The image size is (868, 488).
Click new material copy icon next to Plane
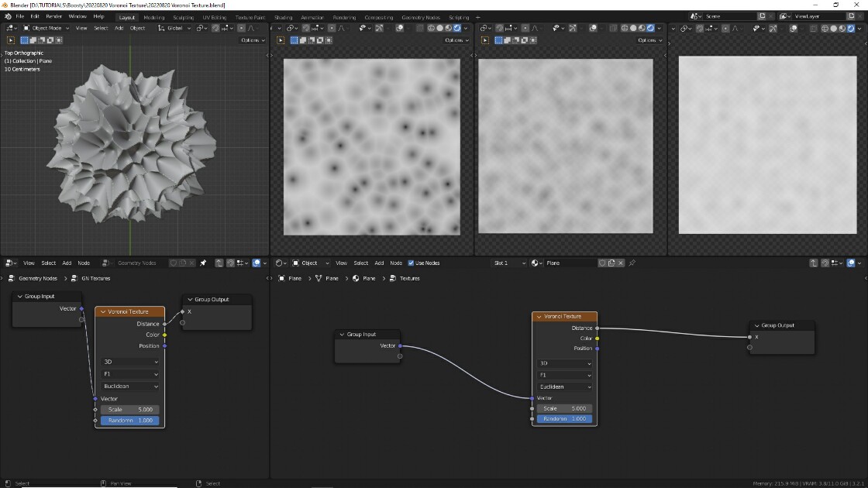point(611,263)
